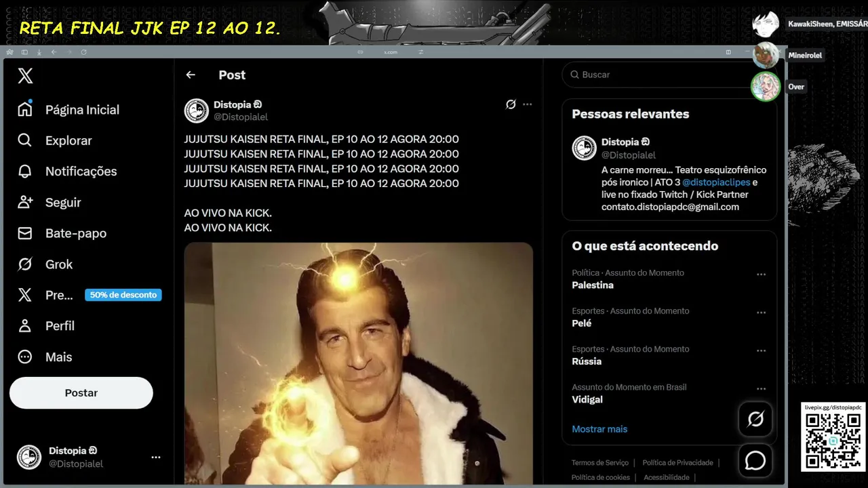Open options for the Pelé trend
Screen dimensions: 868x488
[x=762, y=312]
